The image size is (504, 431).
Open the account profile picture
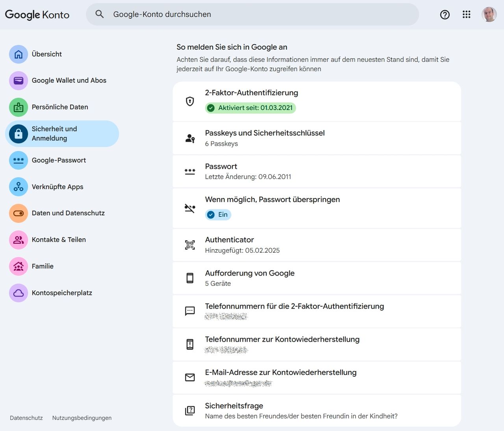(489, 15)
